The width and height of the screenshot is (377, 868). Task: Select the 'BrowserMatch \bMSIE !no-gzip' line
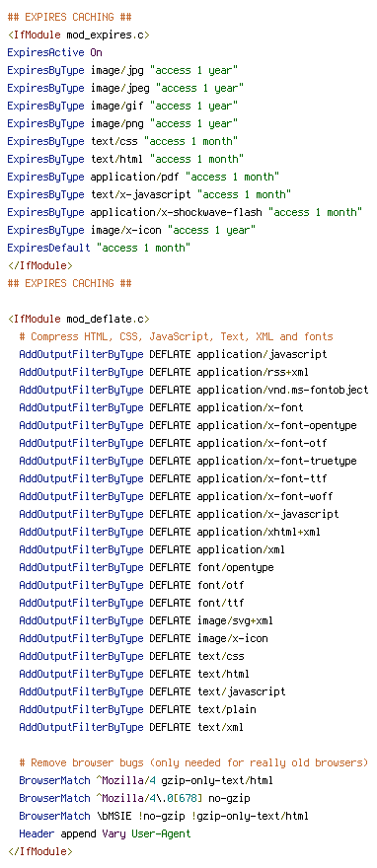click(x=164, y=816)
